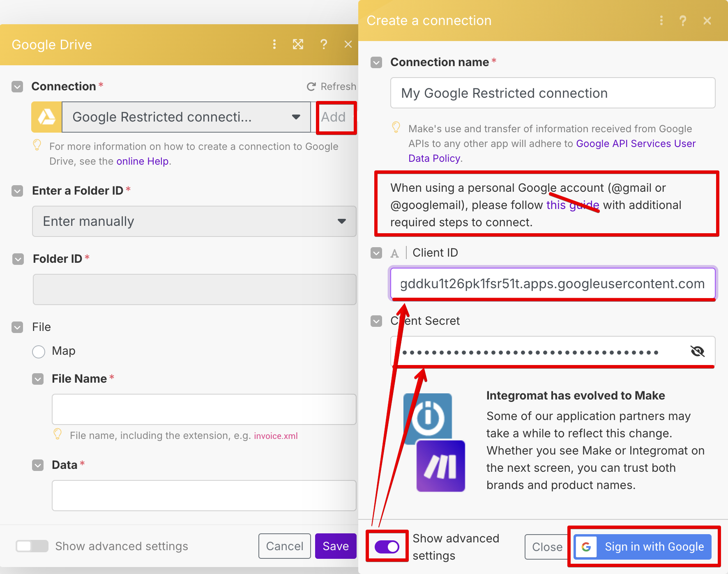Collapse the File Name section chevron
The height and width of the screenshot is (574, 728).
coord(38,379)
